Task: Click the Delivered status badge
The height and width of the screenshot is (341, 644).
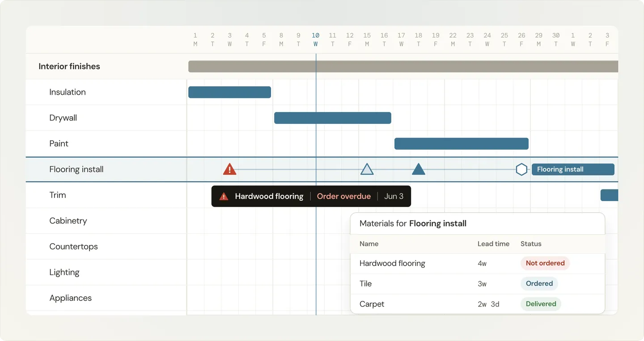Action: pos(541,304)
